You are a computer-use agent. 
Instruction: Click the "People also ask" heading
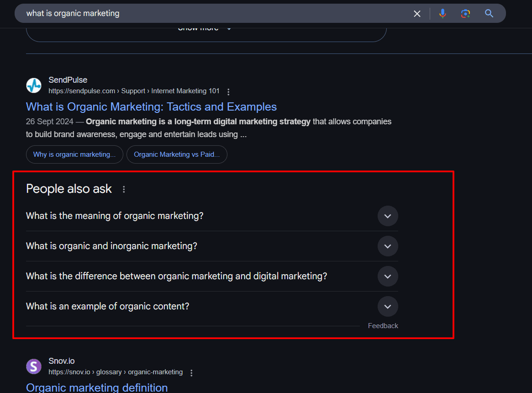click(x=69, y=189)
